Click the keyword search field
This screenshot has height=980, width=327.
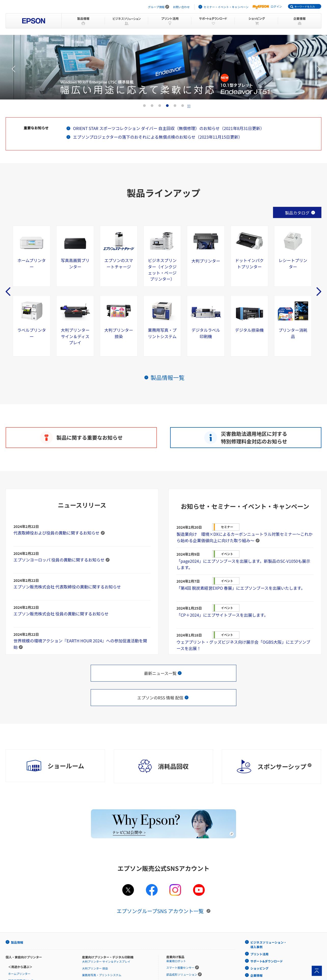(304, 6)
